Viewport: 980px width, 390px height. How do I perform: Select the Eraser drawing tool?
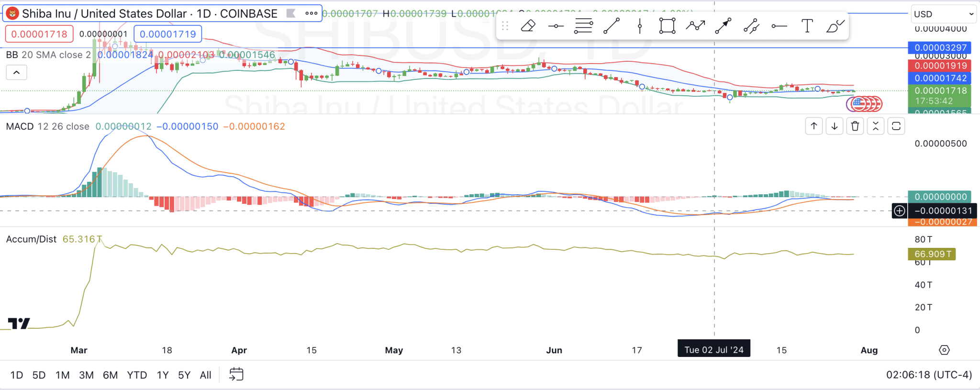click(x=528, y=26)
